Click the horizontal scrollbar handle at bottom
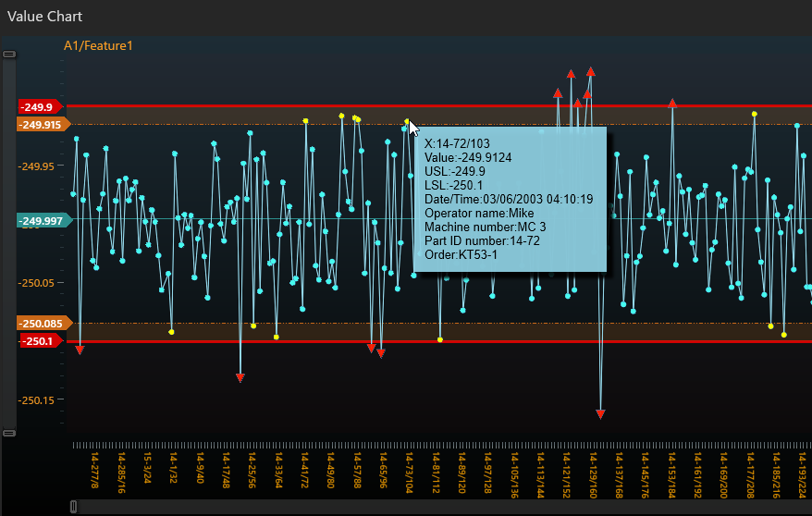 click(x=74, y=506)
